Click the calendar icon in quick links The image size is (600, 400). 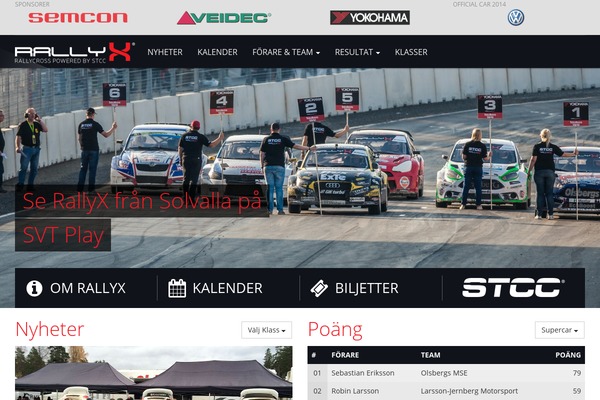(177, 288)
